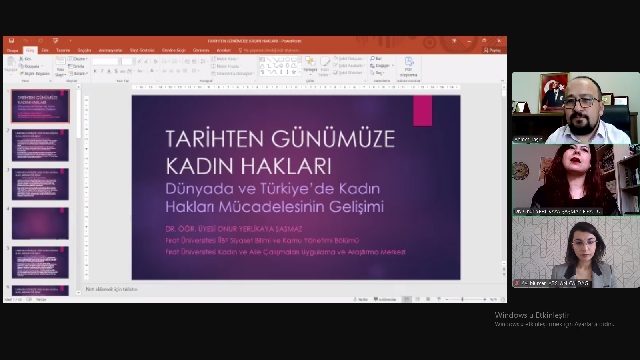Switch to slide sorter view in status bar
The width and height of the screenshot is (640, 360).
click(417, 299)
